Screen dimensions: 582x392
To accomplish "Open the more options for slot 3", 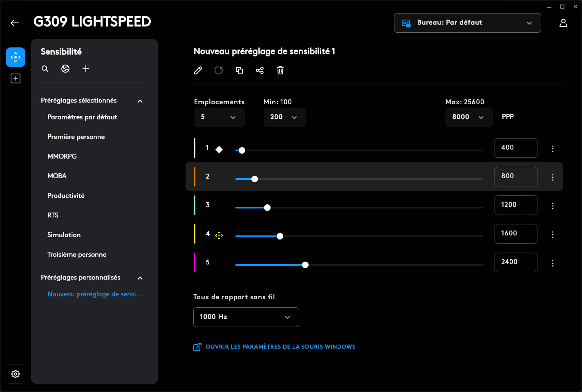I will point(553,206).
